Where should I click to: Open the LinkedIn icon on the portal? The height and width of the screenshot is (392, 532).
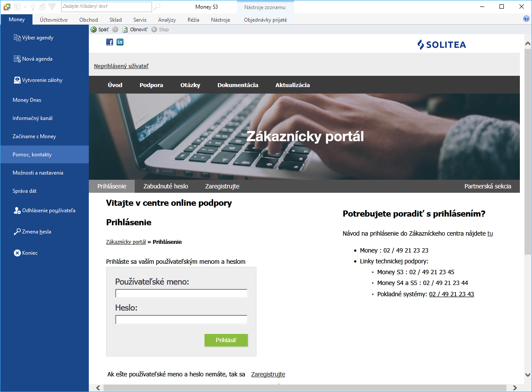[x=120, y=42]
